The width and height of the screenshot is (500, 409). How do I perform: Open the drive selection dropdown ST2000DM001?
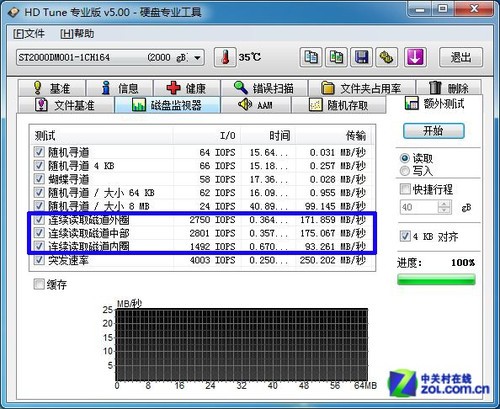pyautogui.click(x=110, y=57)
